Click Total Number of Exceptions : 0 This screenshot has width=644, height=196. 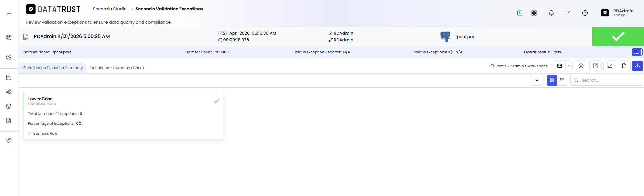(x=55, y=114)
